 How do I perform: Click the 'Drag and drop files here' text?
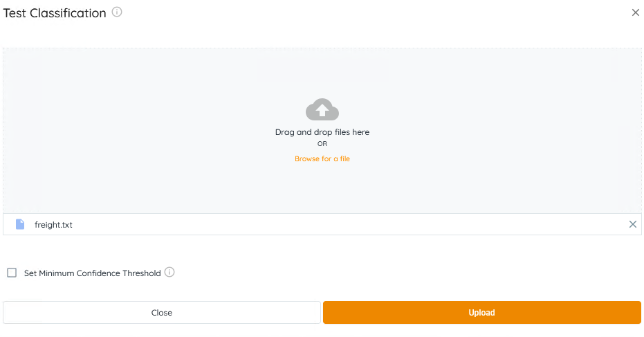click(x=322, y=132)
